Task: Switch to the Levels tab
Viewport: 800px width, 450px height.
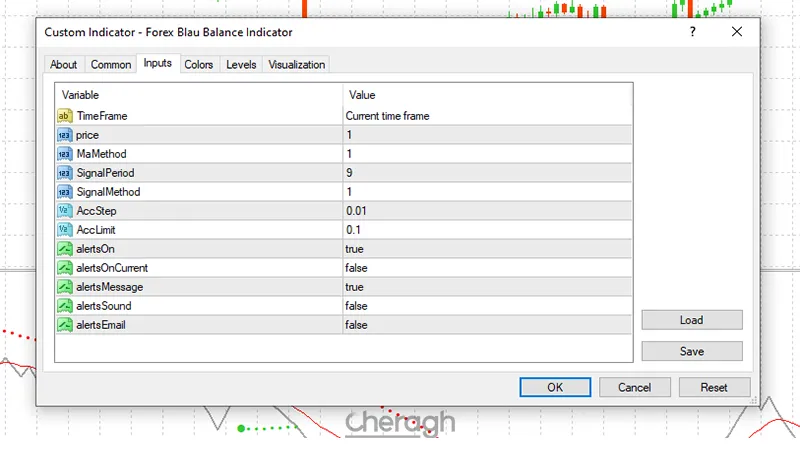Action: point(241,65)
